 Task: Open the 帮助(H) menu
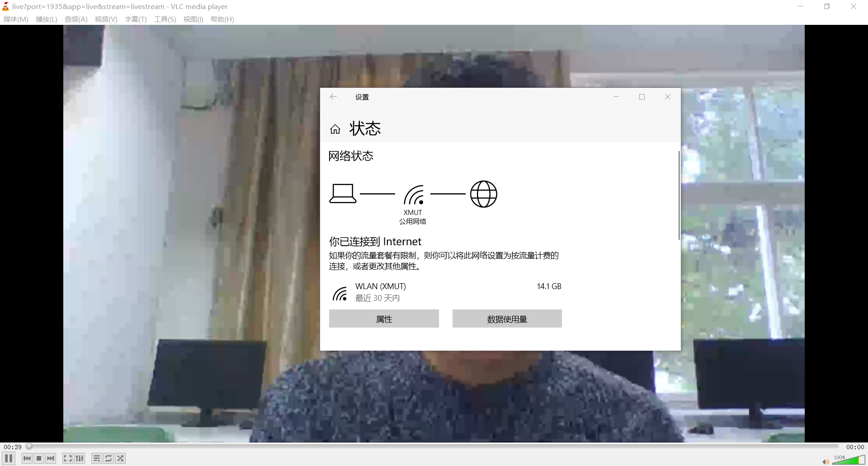tap(222, 19)
